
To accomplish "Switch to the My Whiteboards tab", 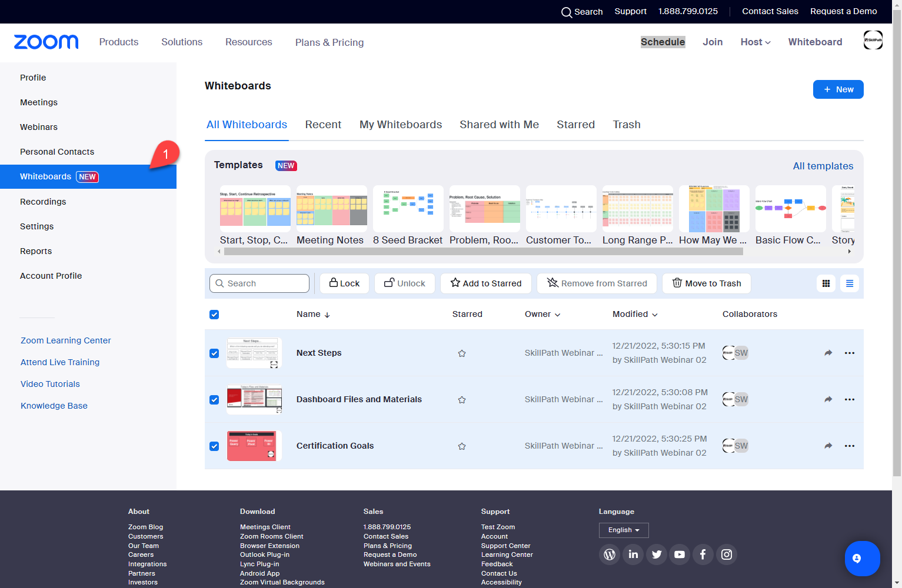I will [x=401, y=125].
